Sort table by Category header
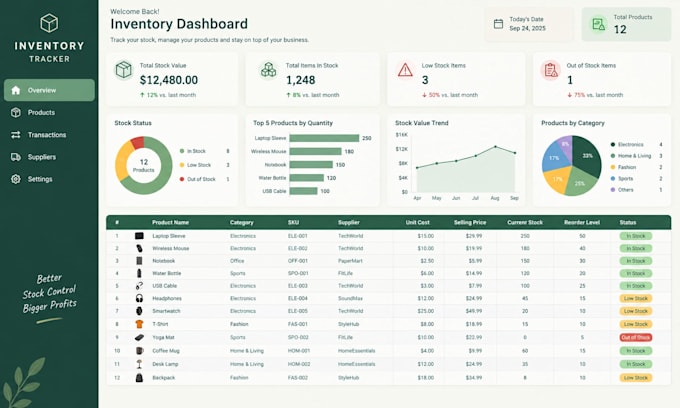The image size is (680, 408). 242,222
